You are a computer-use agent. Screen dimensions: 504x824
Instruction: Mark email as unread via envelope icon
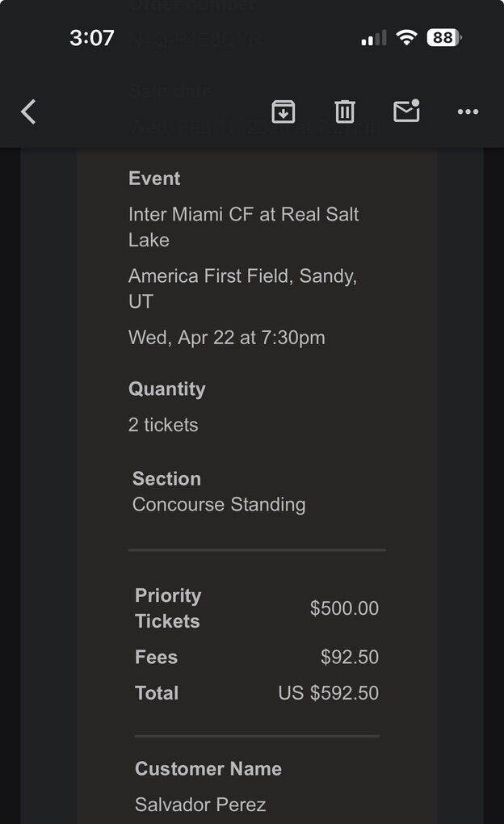coord(406,111)
